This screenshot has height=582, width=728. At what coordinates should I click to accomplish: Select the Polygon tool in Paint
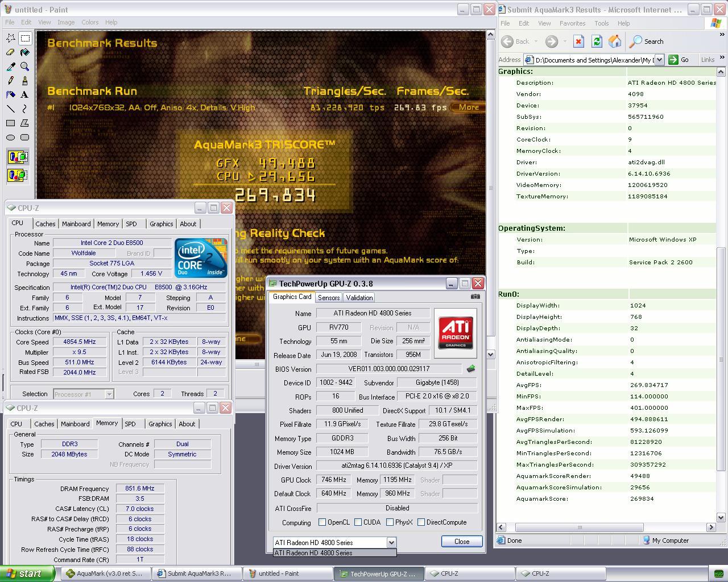(x=25, y=123)
